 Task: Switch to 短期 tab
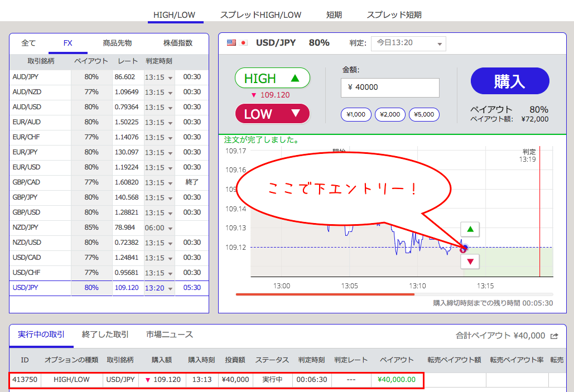pos(334,15)
